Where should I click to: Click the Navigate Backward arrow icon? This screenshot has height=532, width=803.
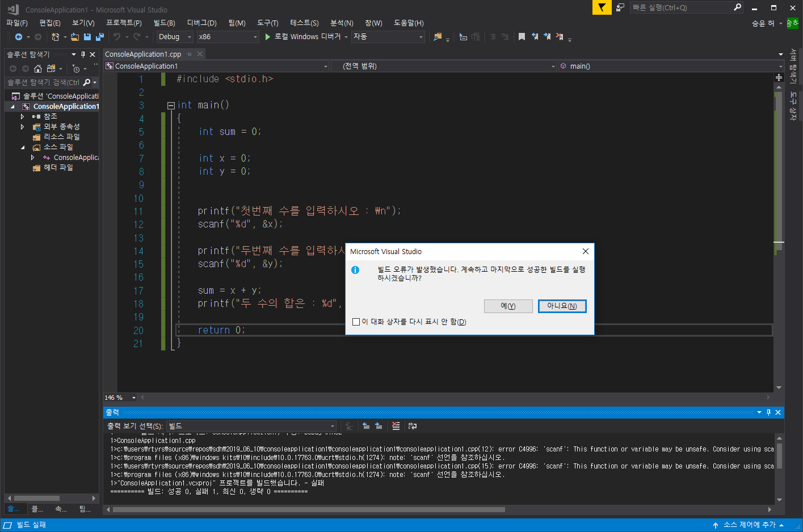click(x=19, y=37)
